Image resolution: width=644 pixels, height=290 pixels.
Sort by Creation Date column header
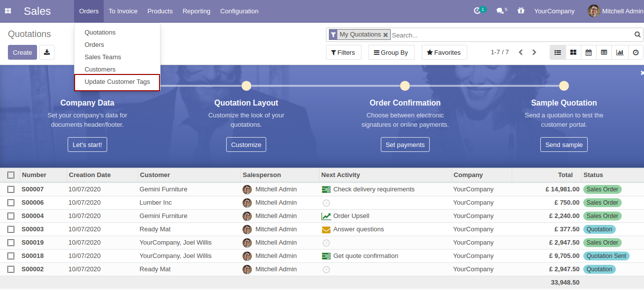(x=102, y=175)
